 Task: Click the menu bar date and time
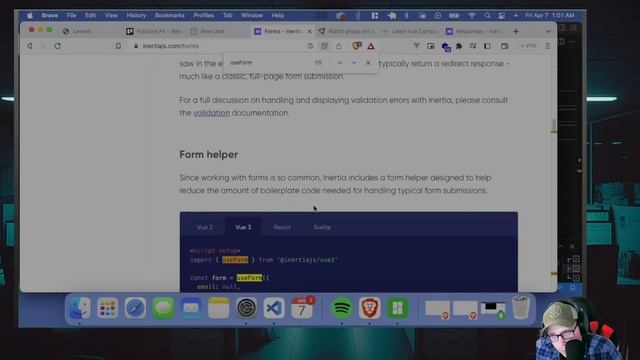pos(549,16)
